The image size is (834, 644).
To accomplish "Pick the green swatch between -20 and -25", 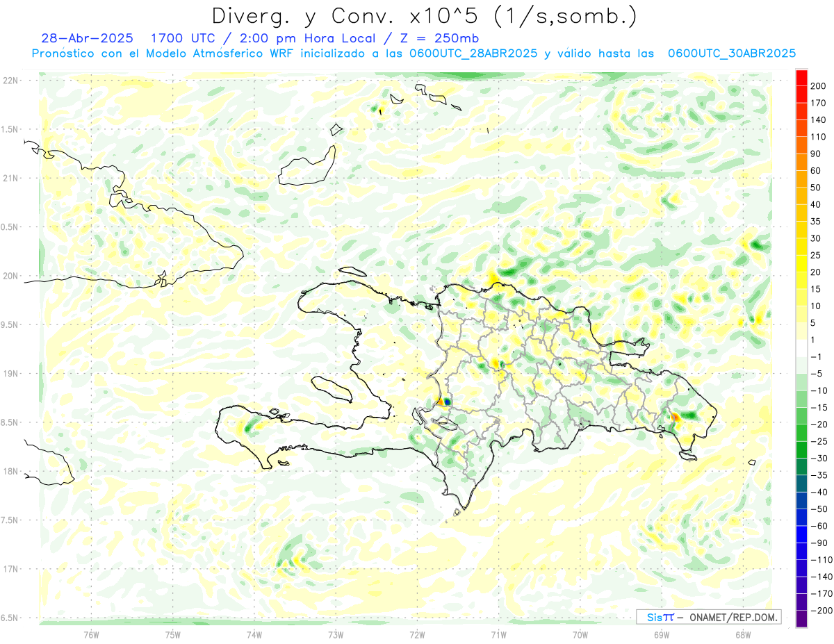I will tap(802, 433).
